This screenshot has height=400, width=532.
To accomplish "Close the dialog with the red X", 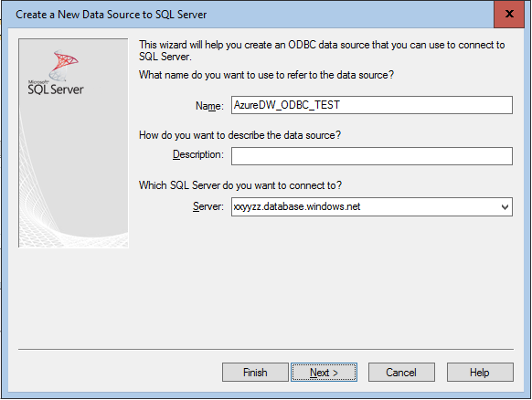I will [x=509, y=14].
